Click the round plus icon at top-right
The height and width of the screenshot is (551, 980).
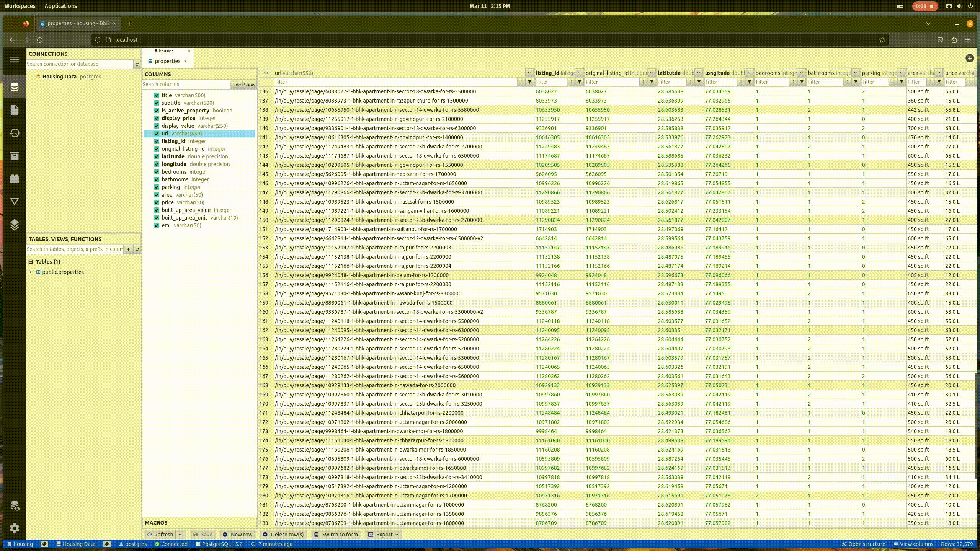(x=969, y=58)
